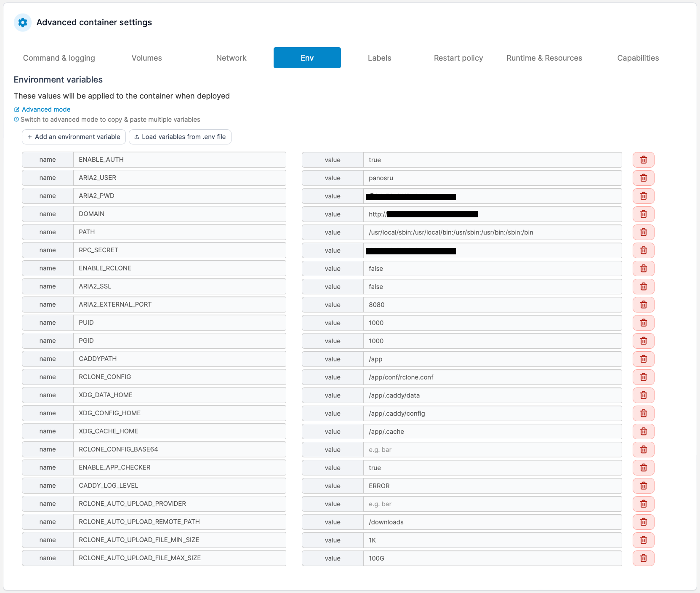Click Load variables from .env file
This screenshot has width=700, height=593.
180,137
